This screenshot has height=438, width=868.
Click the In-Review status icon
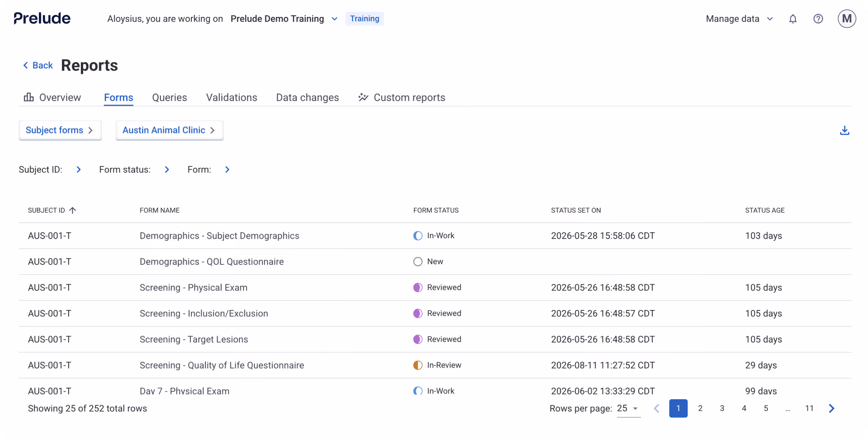[418, 365]
